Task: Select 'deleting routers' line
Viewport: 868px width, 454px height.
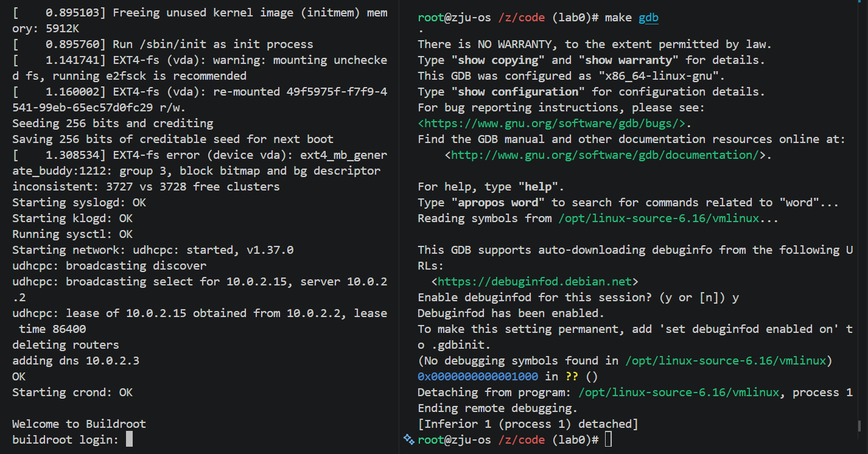Action: (66, 345)
